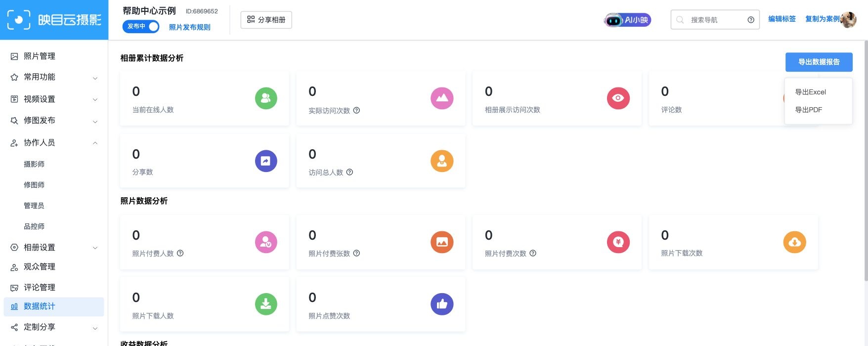The image size is (868, 346).
Task: Click the 修图发布 icon
Action: click(x=14, y=121)
